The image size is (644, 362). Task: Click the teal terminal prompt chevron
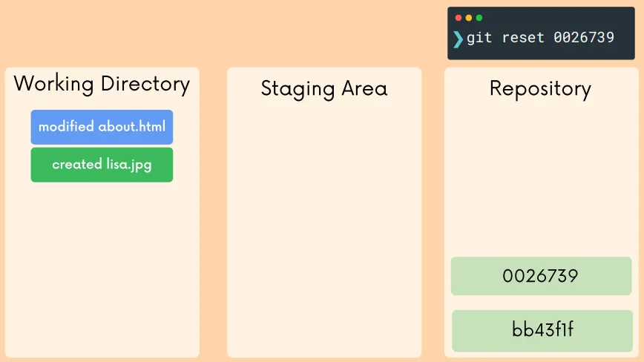tap(458, 39)
